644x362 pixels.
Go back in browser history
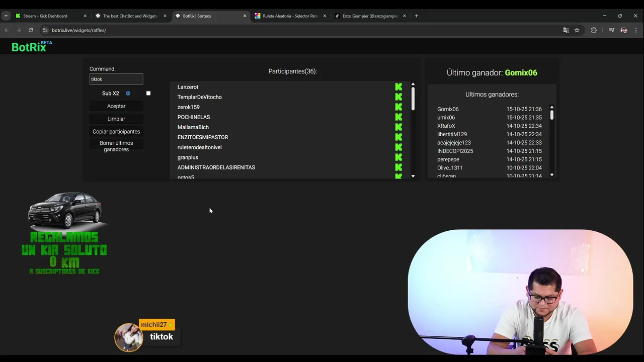coord(7,30)
